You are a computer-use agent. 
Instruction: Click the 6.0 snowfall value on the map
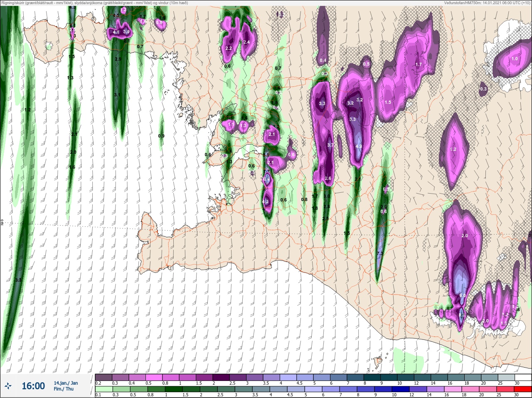(463, 295)
